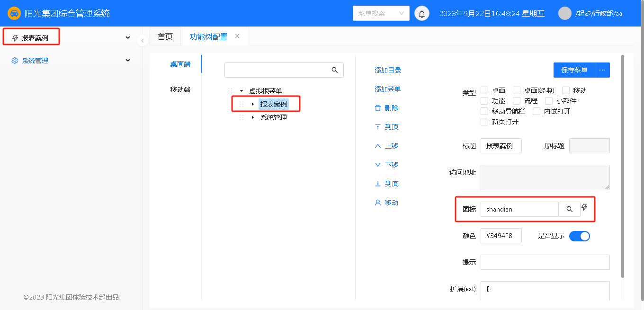The image size is (644, 310).
Task: Click the 颜色 field showing #3494F8
Action: click(x=501, y=236)
